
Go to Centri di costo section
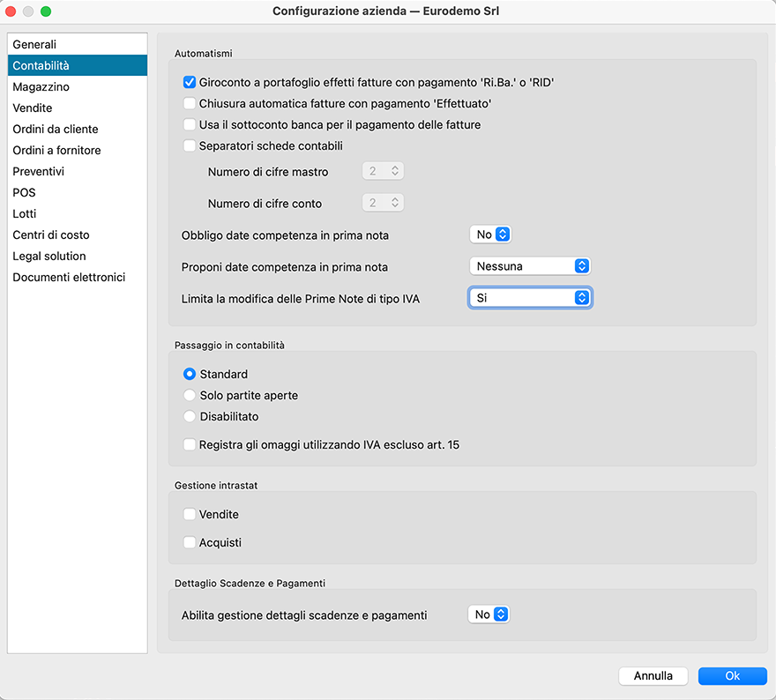tap(51, 235)
